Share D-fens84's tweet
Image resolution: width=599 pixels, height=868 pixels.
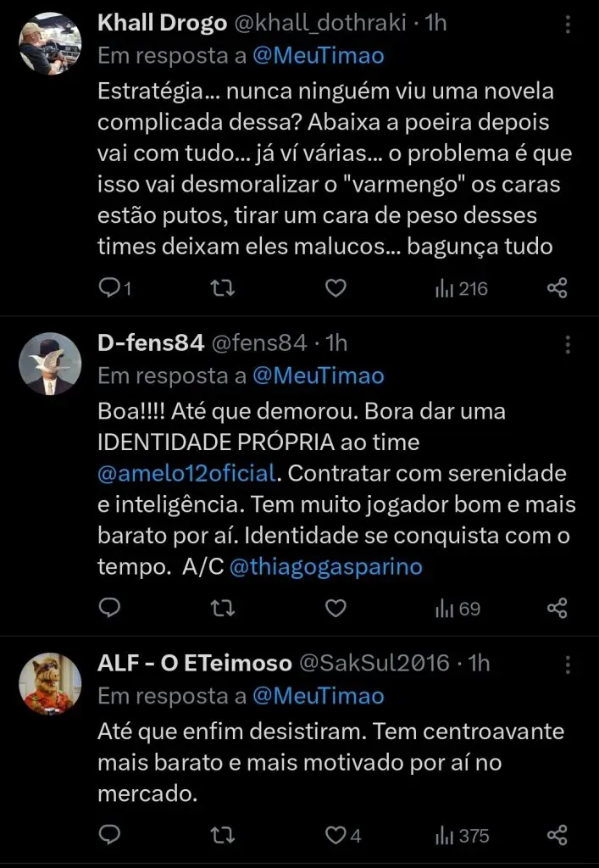coord(558,608)
